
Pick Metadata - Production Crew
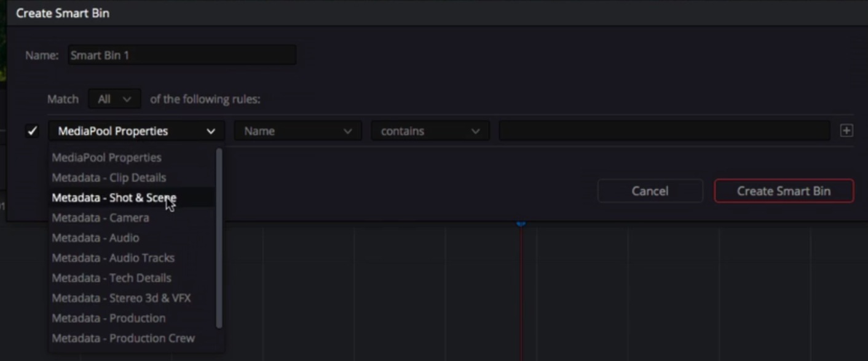tap(123, 338)
